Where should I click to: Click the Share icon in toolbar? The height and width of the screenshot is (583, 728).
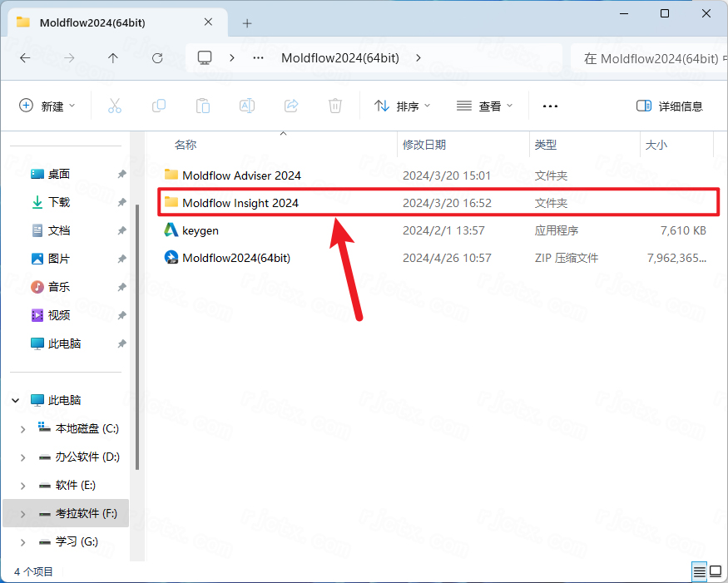[x=291, y=106]
